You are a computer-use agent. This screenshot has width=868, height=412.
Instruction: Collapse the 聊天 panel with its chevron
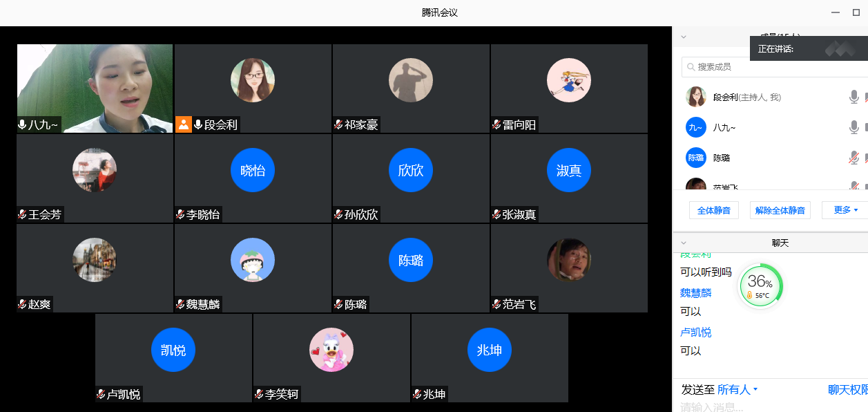point(684,243)
